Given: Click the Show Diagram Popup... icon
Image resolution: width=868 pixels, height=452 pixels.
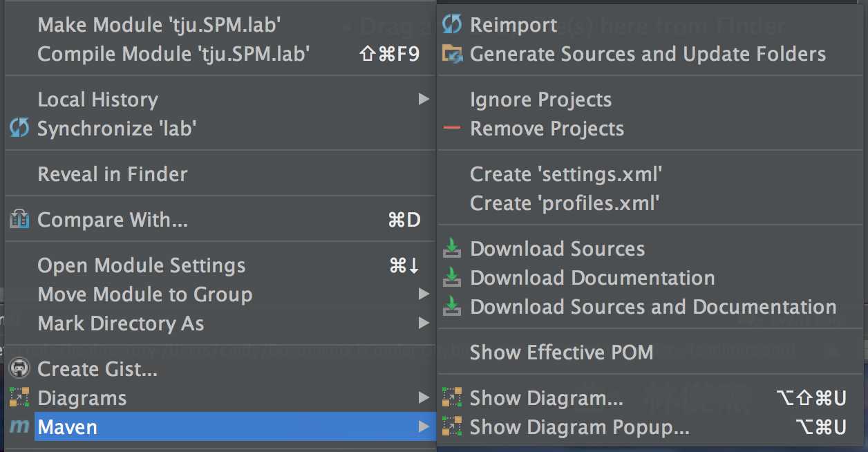Looking at the screenshot, I should pos(452,427).
